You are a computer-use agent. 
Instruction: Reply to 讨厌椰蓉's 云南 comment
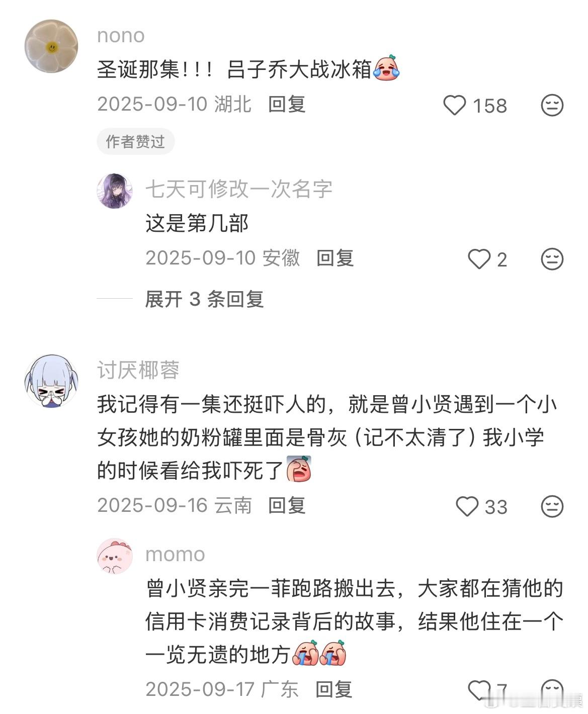pos(287,505)
